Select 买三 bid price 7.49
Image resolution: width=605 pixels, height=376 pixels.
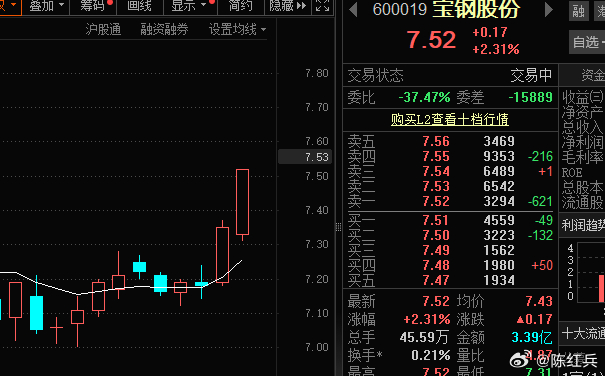pos(436,251)
